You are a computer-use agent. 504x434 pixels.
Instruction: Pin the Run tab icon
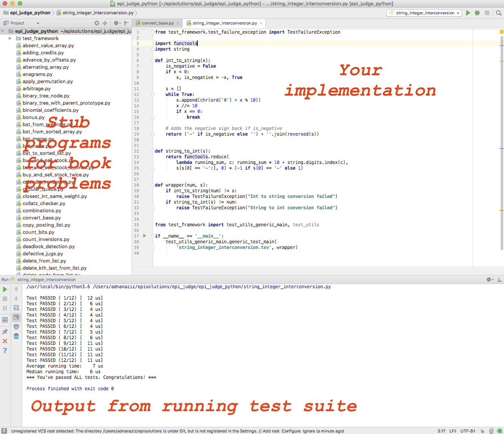[x=5, y=332]
